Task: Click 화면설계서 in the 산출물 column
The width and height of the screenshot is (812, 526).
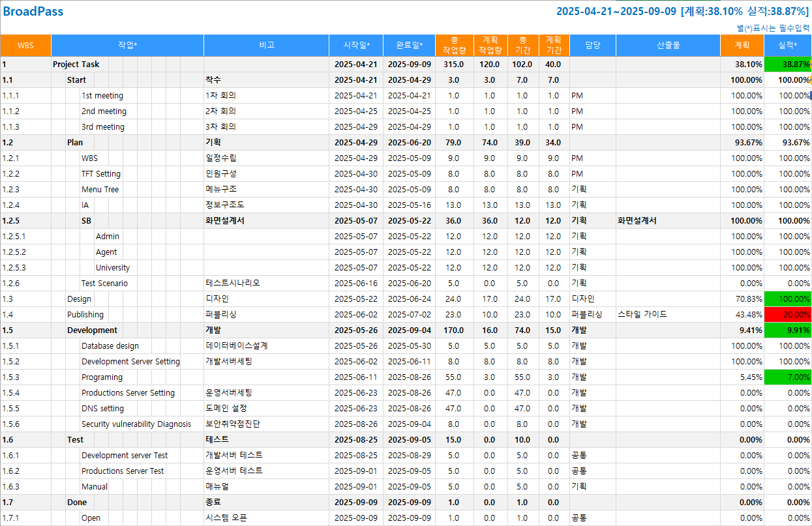Action: (637, 221)
